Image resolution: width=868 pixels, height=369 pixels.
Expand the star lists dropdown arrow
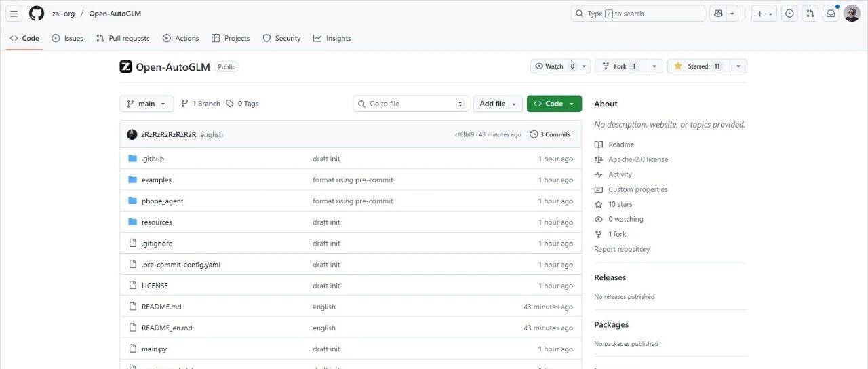(x=738, y=66)
